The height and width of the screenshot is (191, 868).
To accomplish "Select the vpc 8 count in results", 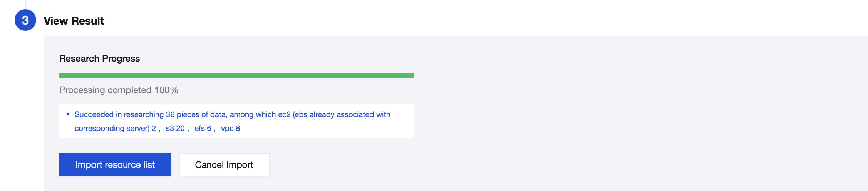I will (x=230, y=128).
